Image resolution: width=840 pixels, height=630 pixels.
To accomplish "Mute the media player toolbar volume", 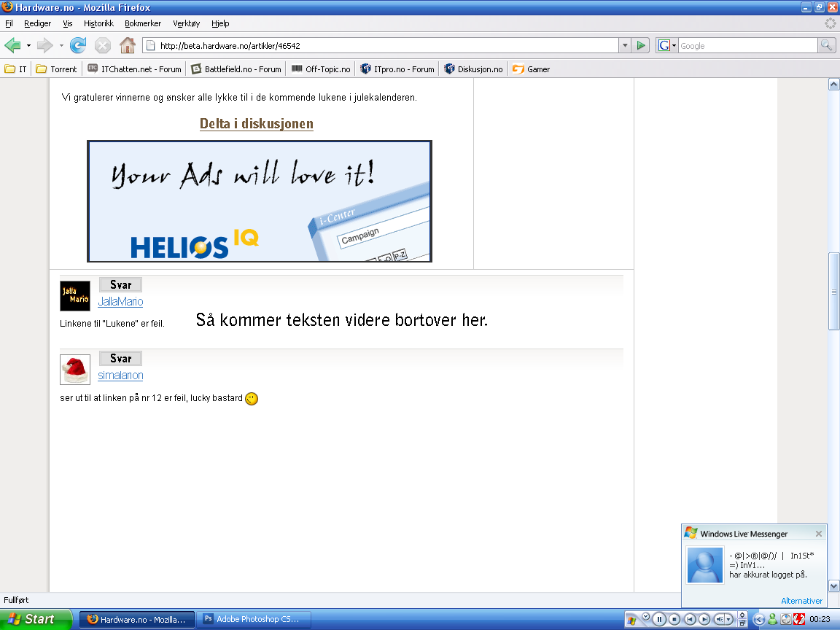I will click(x=720, y=619).
